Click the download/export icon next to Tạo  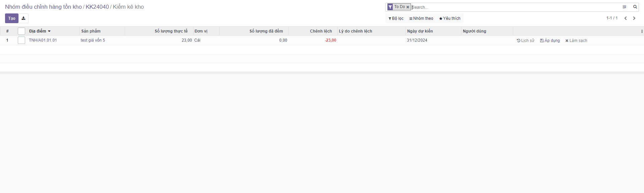coord(23,18)
